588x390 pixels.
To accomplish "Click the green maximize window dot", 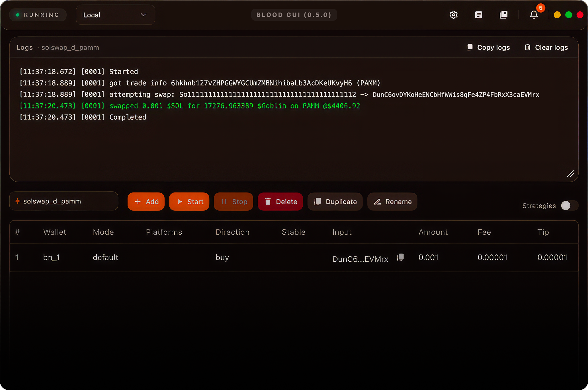I will pos(569,15).
